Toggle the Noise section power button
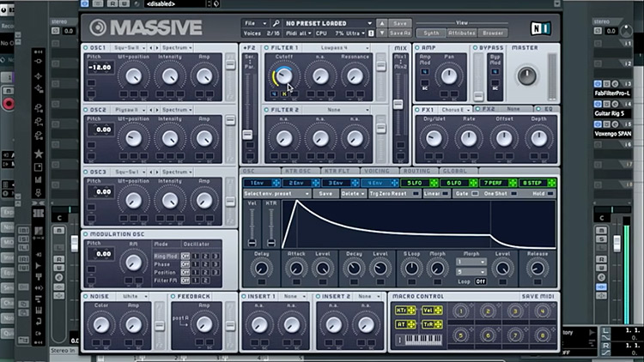 pos(86,296)
